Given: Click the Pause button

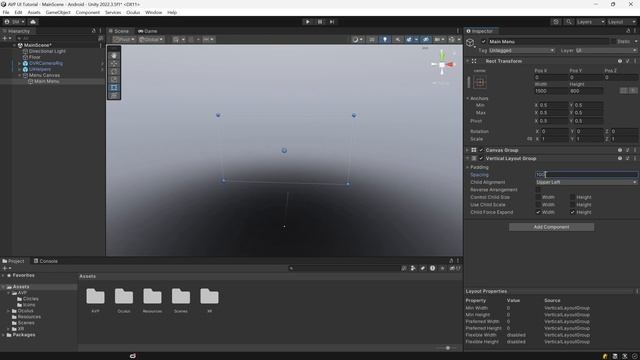Looking at the screenshot, I should tap(320, 22).
